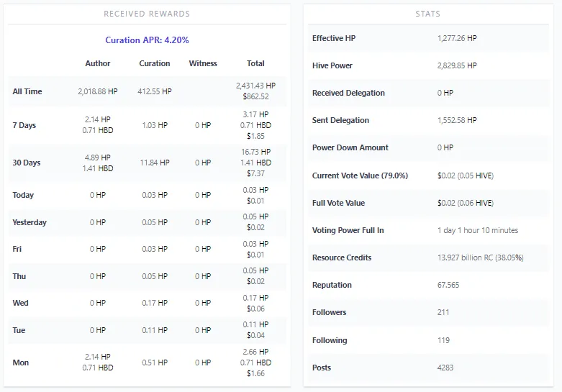562x392 pixels.
Task: Click the Yesterday row label
Action: point(30,222)
